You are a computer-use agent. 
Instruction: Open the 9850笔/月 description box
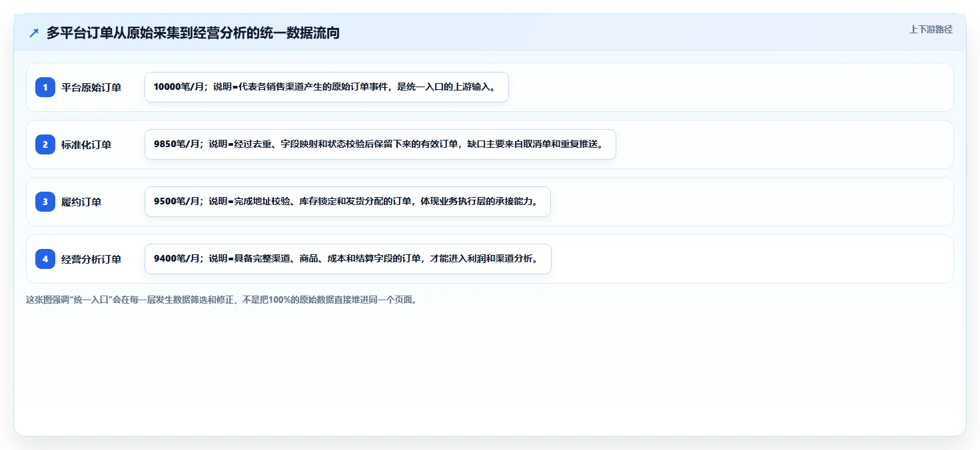click(380, 144)
